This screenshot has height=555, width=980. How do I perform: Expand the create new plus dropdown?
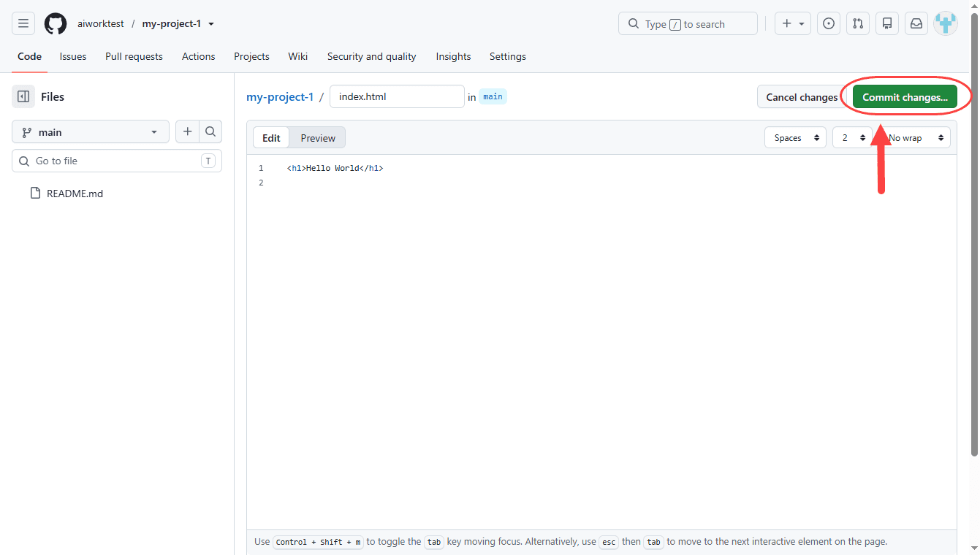click(x=793, y=23)
